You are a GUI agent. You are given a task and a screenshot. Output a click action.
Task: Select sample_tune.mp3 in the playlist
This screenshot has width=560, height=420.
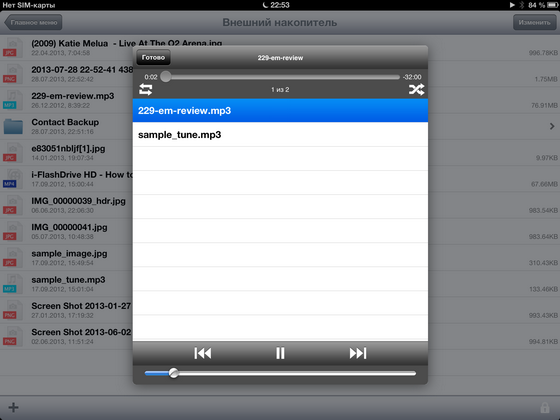click(280, 135)
